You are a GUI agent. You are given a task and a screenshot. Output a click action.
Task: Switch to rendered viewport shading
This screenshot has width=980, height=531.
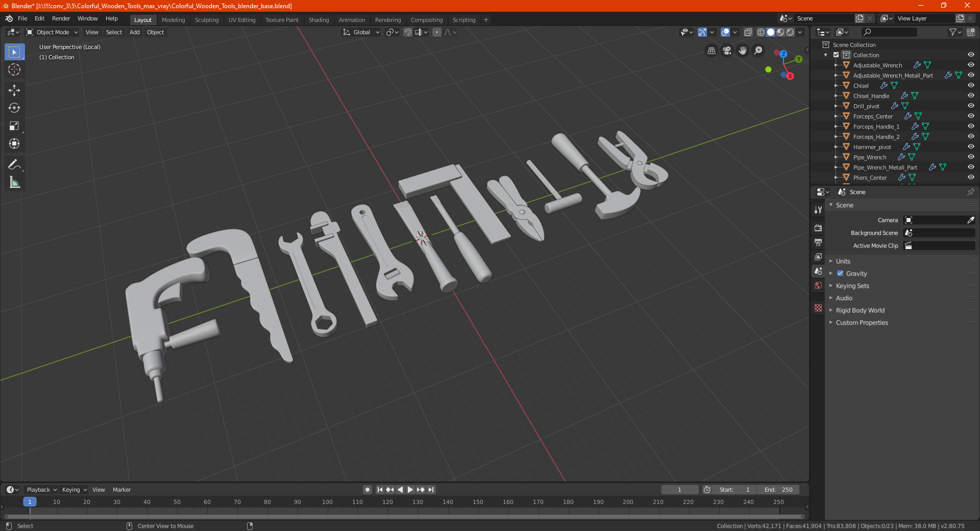pyautogui.click(x=790, y=32)
